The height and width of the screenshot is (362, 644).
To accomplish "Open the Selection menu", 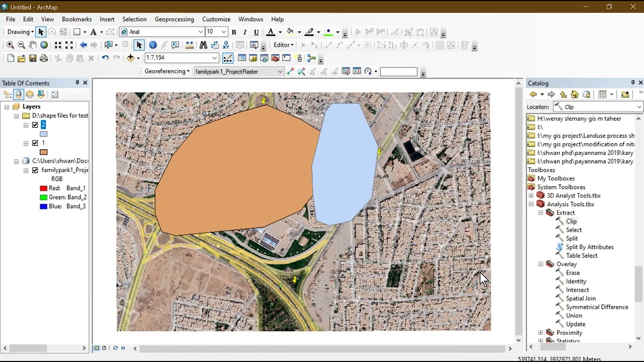I will (134, 19).
